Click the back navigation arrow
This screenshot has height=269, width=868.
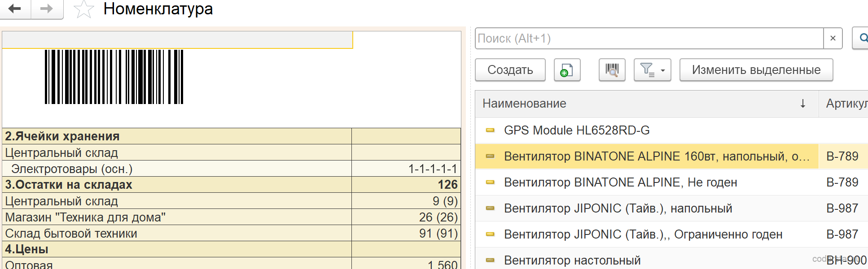pos(15,9)
